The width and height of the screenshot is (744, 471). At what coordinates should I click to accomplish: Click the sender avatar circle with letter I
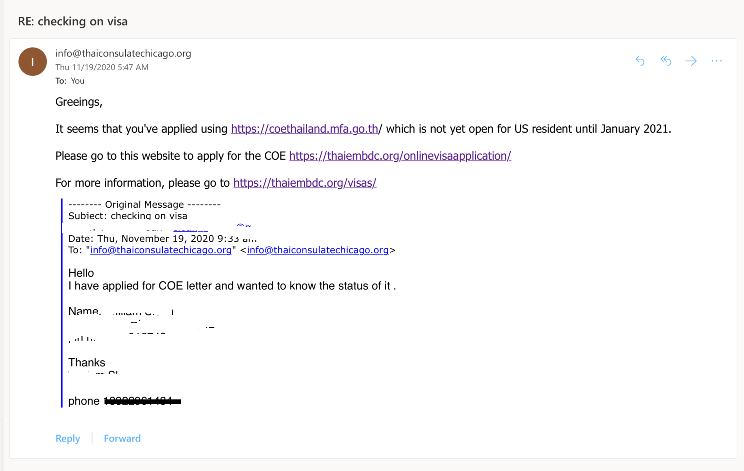(33, 62)
